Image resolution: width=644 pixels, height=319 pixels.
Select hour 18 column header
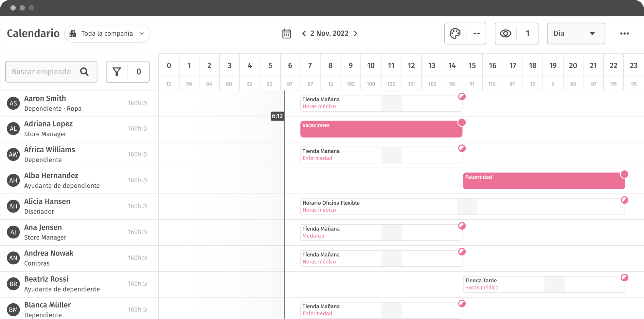[x=532, y=66]
